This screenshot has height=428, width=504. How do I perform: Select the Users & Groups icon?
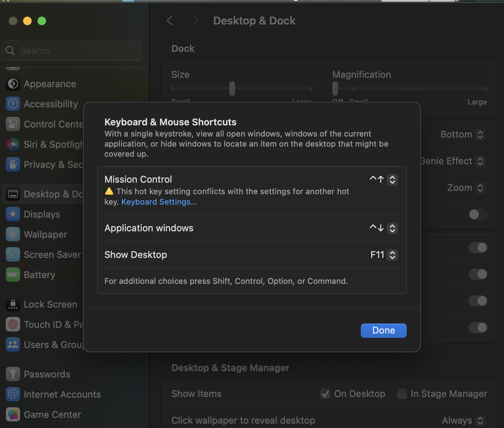point(13,345)
